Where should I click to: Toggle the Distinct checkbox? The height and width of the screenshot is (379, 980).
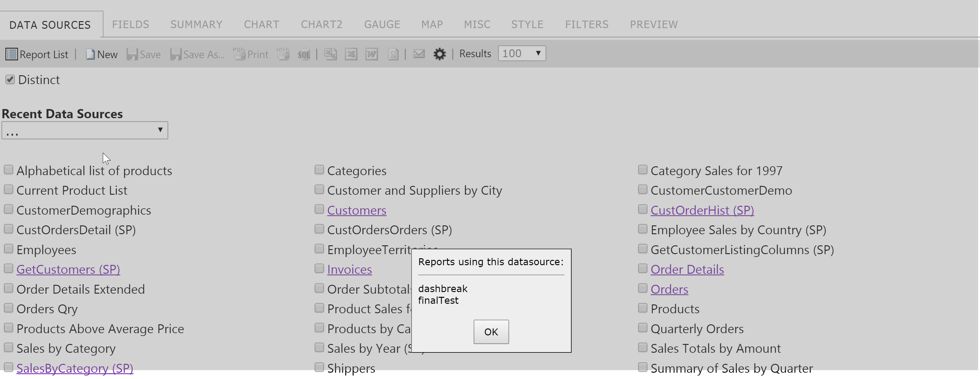10,79
